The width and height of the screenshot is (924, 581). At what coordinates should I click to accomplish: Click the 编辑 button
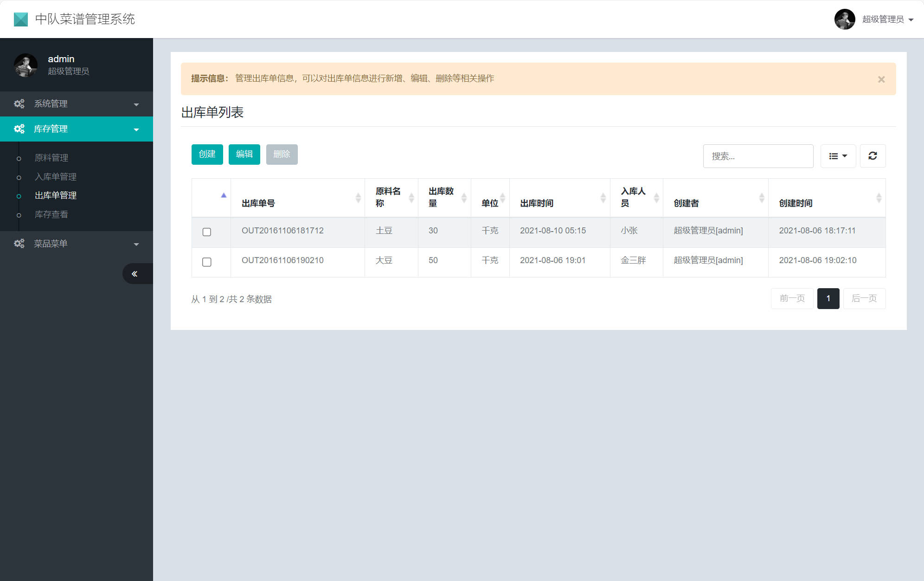click(x=244, y=154)
